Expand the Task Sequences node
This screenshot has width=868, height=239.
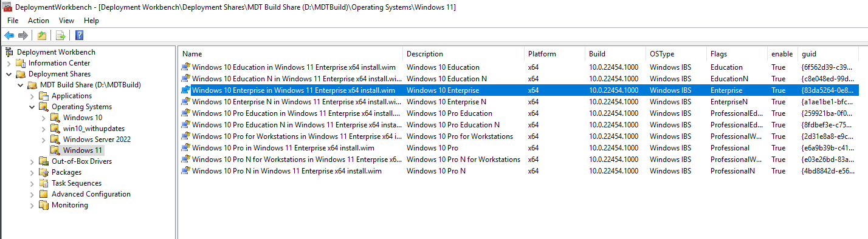pyautogui.click(x=32, y=183)
